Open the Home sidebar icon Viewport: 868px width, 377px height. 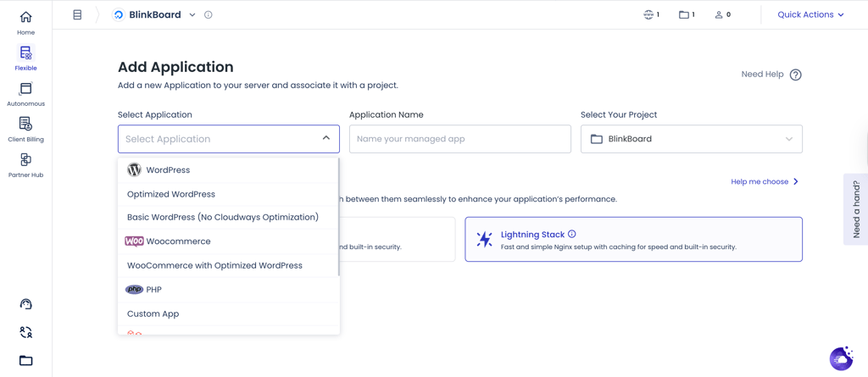coord(25,17)
